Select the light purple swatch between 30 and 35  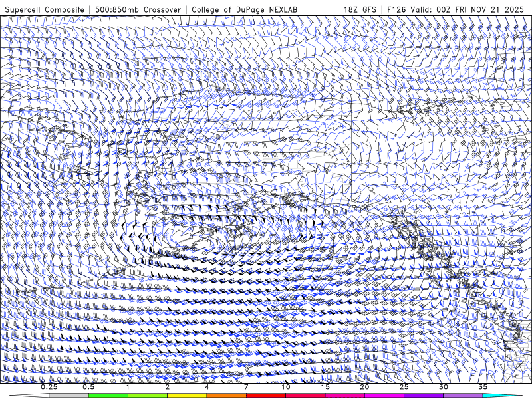coord(463,396)
